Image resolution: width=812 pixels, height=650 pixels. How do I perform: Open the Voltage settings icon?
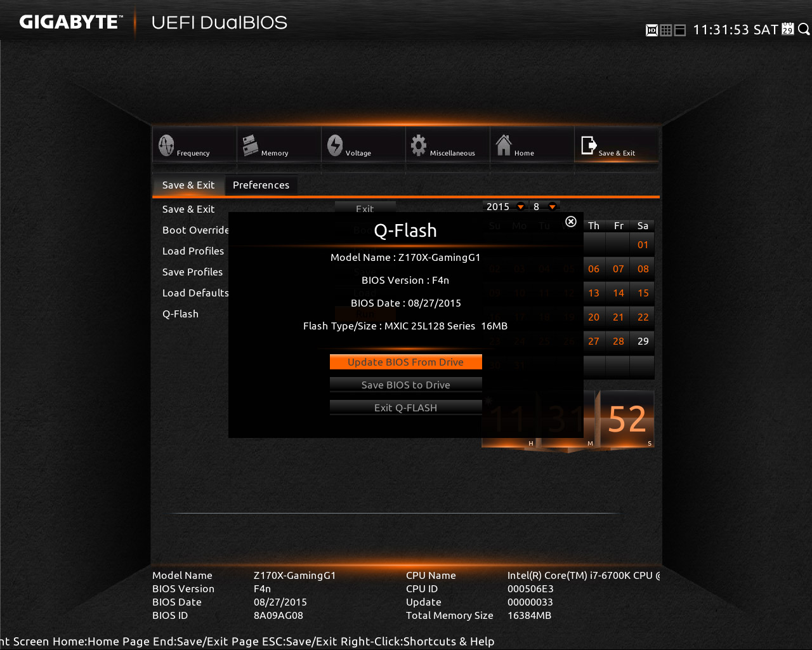[x=335, y=145]
